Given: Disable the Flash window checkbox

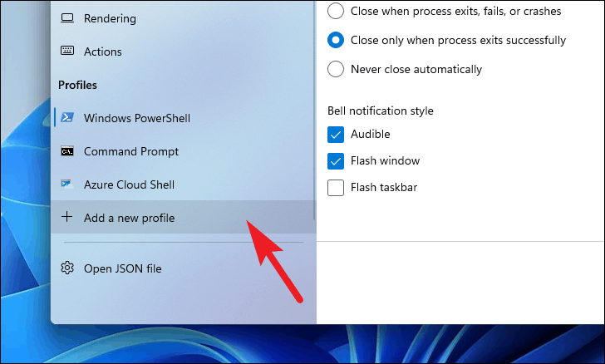Looking at the screenshot, I should (335, 161).
